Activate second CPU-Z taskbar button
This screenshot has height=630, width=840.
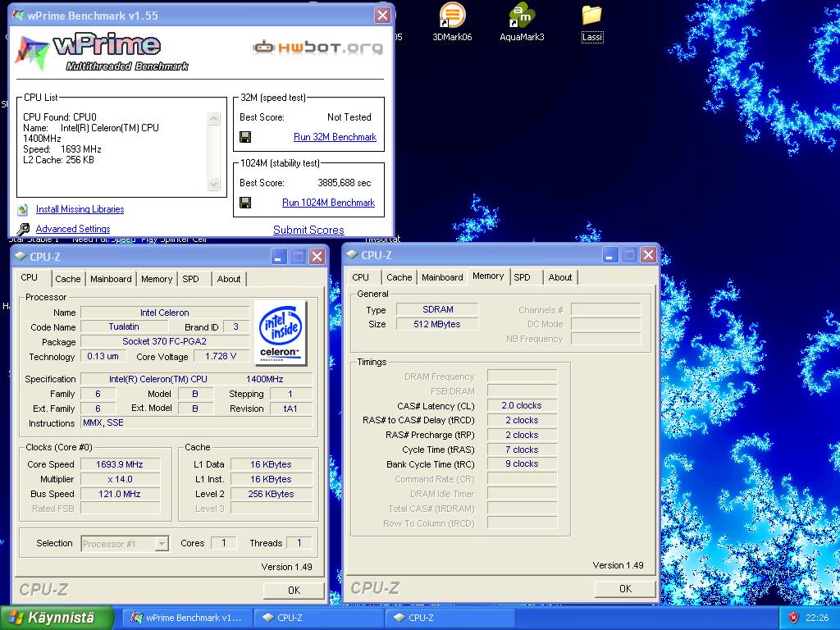point(450,618)
